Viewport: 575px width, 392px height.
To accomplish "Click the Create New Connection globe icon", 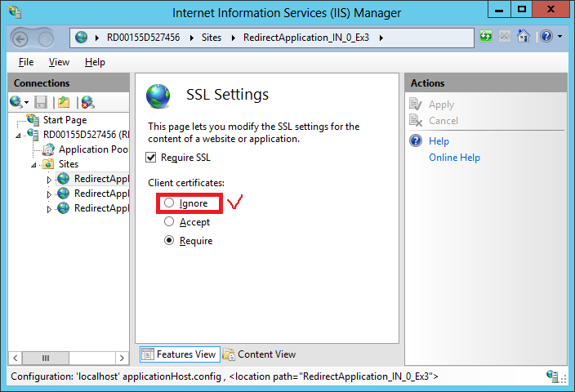I will [x=16, y=101].
